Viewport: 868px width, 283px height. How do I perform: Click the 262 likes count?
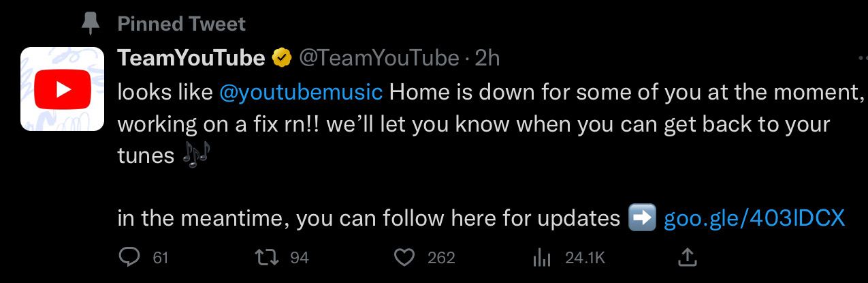click(x=441, y=258)
